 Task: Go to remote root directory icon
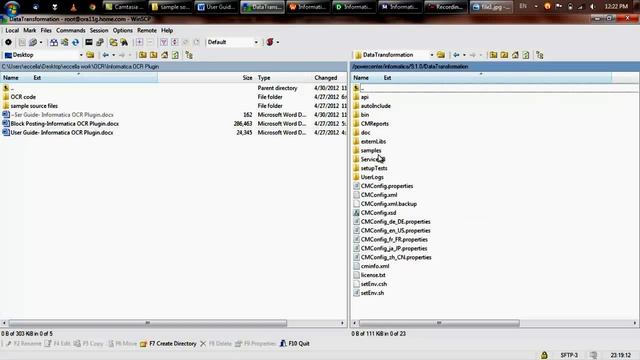(504, 55)
